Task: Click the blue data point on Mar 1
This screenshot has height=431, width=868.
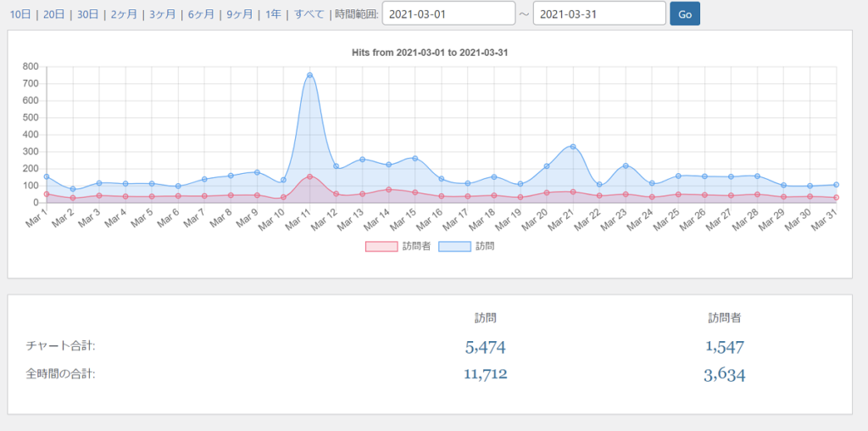Action: tap(47, 176)
